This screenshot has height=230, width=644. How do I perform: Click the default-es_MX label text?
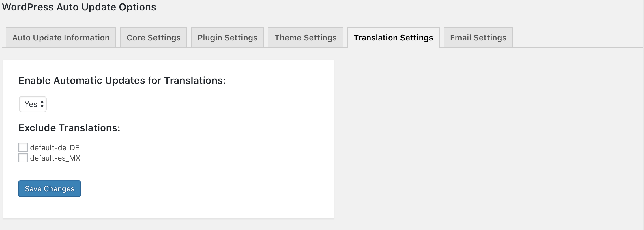(55, 158)
